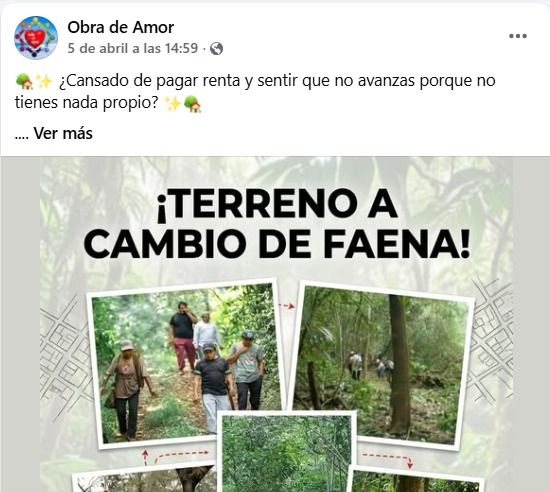Click the red dashed arrow pointing down at the right
Viewport: 550px width, 492px height.
tap(387, 460)
